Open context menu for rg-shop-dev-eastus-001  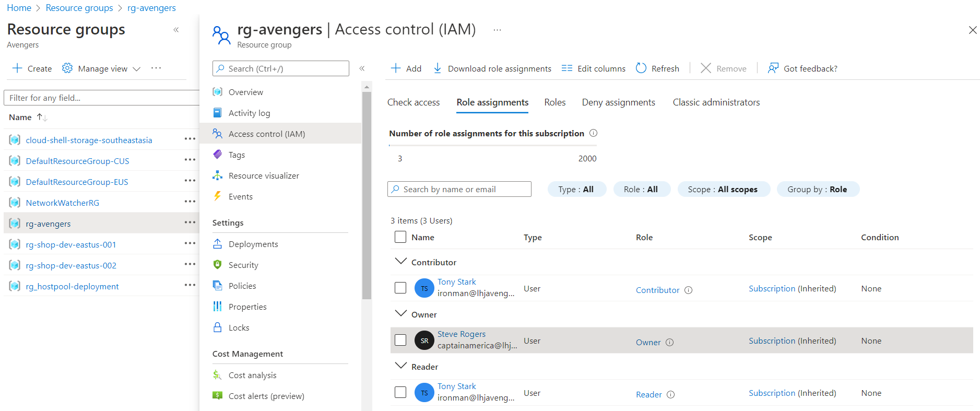click(190, 243)
